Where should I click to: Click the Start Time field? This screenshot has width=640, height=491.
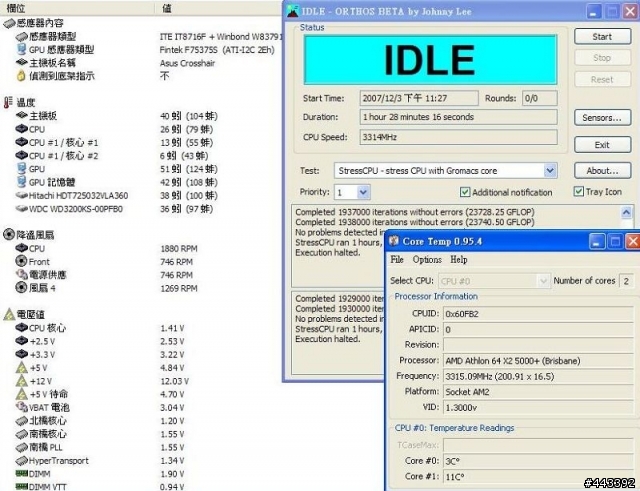click(419, 98)
